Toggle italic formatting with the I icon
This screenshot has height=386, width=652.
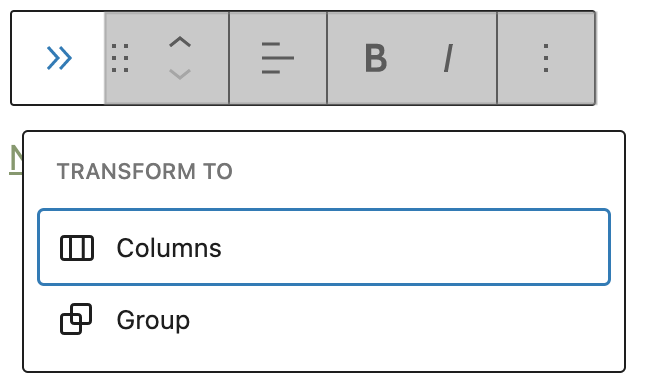[448, 58]
